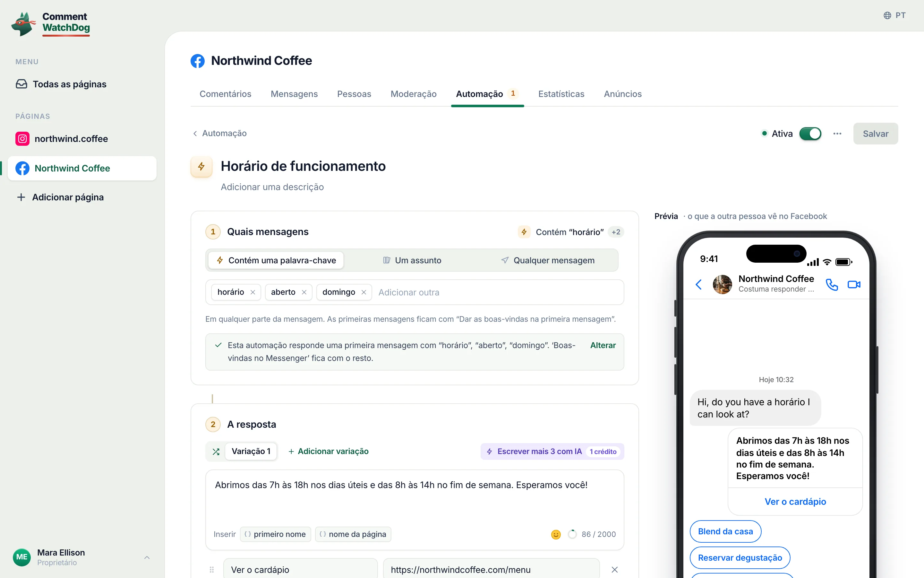Remove the horário keyword chip
This screenshot has height=578, width=924.
[253, 293]
